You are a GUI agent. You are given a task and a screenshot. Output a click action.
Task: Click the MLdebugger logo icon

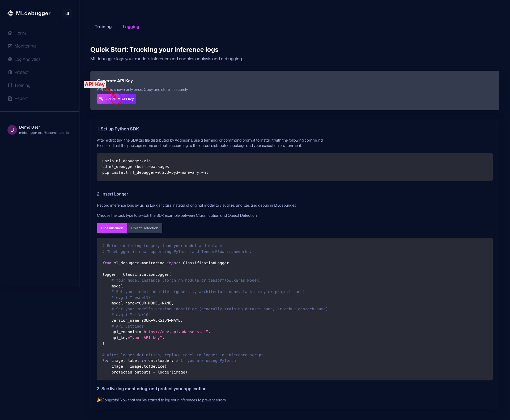pos(10,13)
